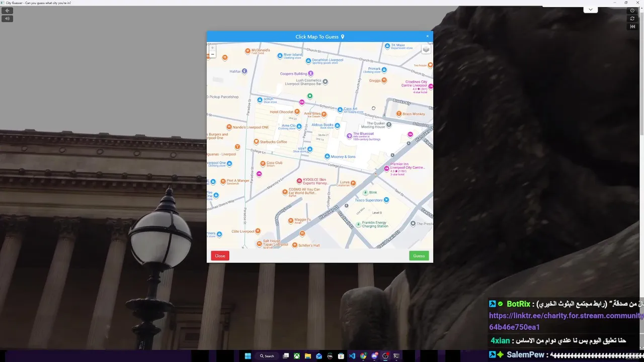Click the Cass Art store pin
The image size is (644, 362).
tap(340, 109)
